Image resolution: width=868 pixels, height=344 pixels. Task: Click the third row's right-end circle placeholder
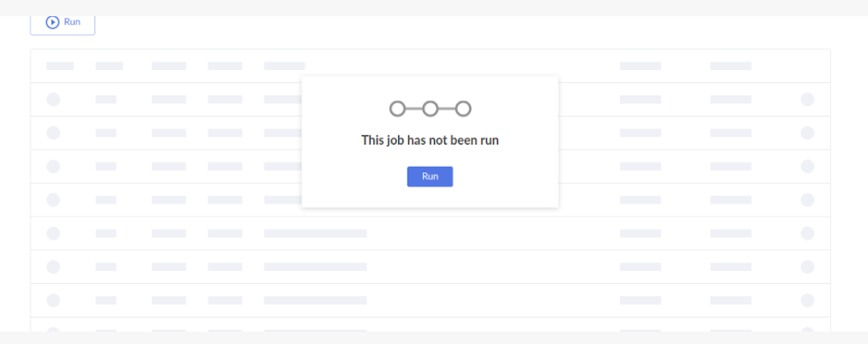(807, 166)
